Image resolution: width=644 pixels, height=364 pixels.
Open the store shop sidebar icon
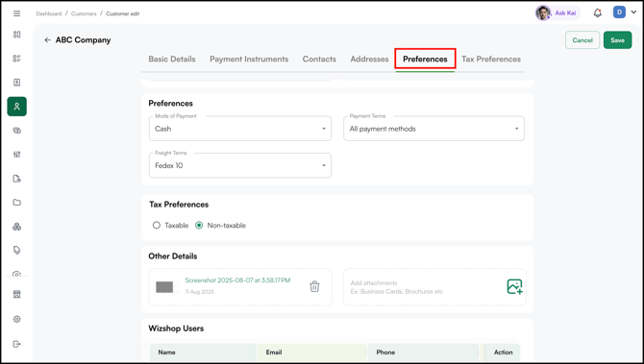pyautogui.click(x=17, y=294)
